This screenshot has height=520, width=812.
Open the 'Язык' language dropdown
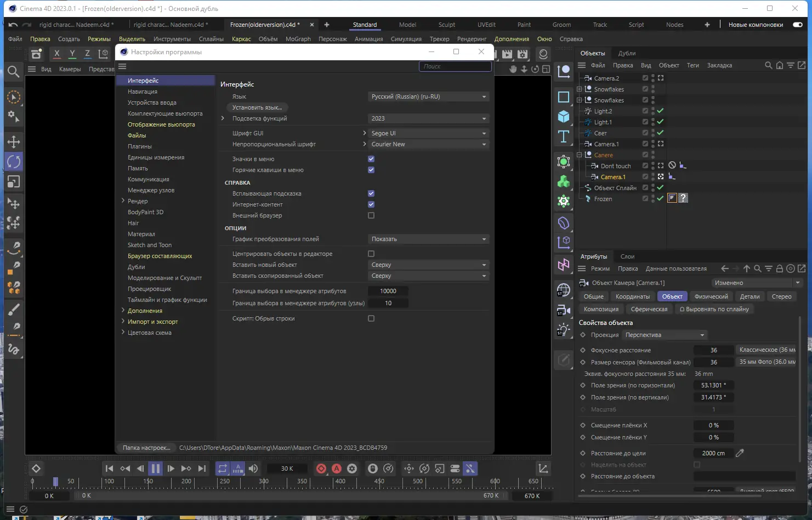pos(428,96)
